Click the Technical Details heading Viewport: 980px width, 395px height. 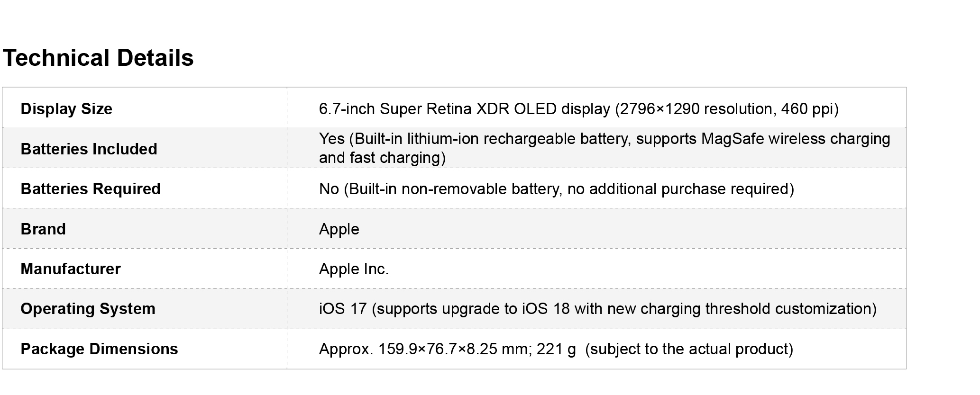[98, 58]
